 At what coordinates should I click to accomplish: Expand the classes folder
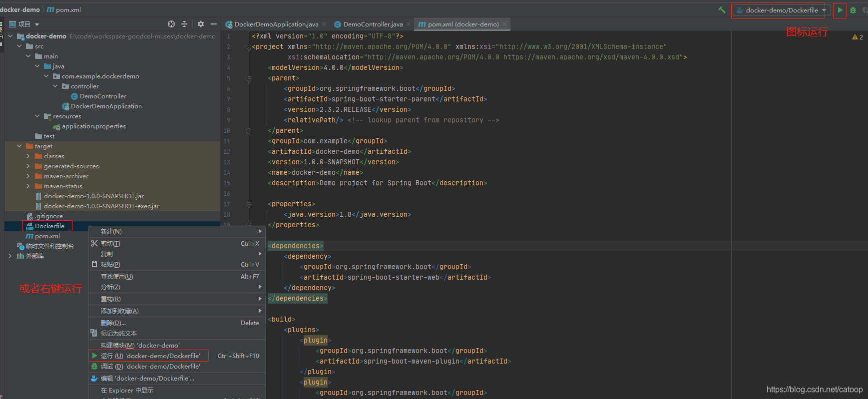[x=28, y=156]
